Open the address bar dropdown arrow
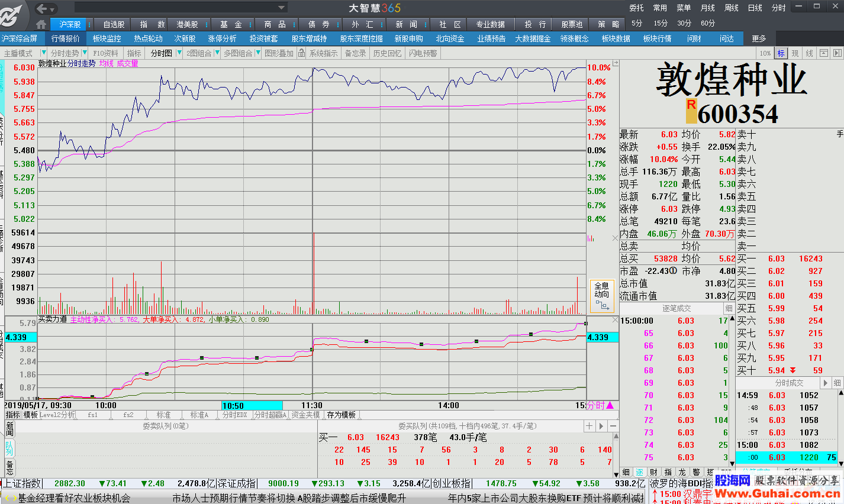Image resolution: width=844 pixels, height=504 pixels. [x=282, y=8]
